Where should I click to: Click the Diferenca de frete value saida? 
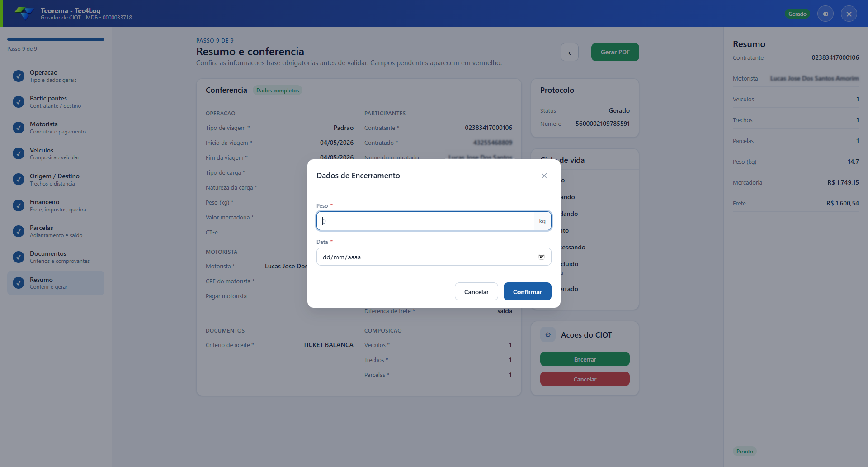tap(505, 311)
